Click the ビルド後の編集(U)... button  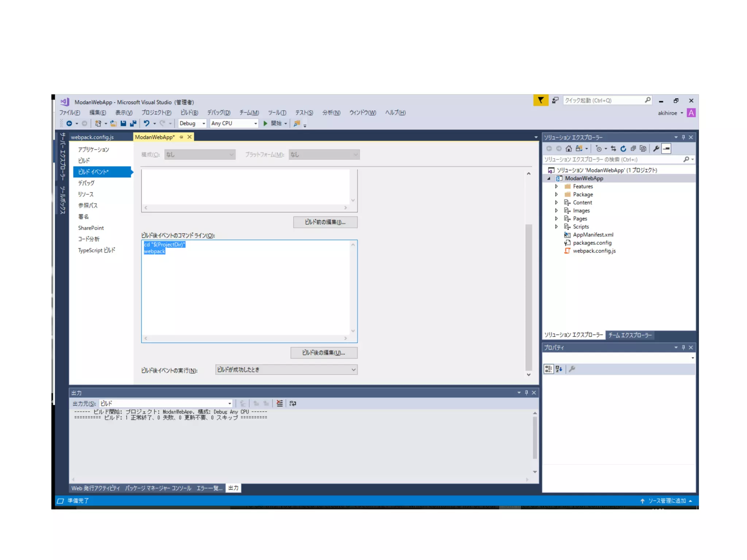click(324, 353)
